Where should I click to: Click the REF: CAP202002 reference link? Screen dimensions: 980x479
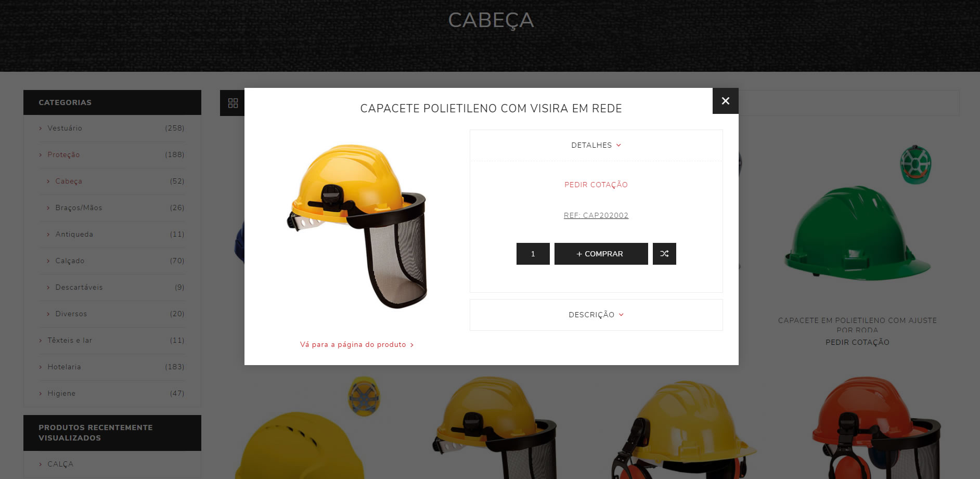coord(596,215)
